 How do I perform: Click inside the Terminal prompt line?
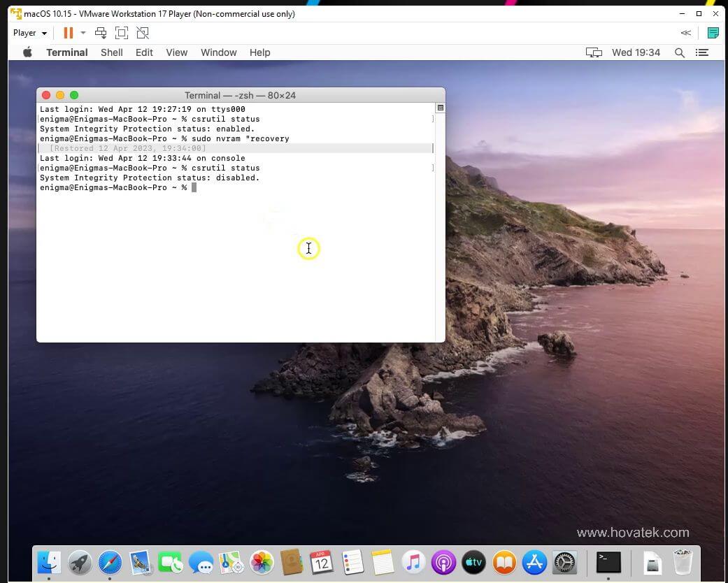point(210,187)
